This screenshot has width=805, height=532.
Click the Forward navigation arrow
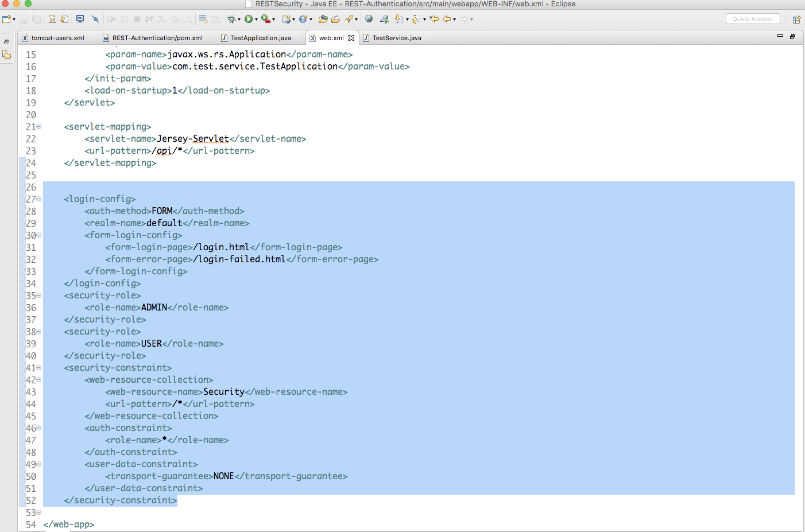pyautogui.click(x=464, y=19)
